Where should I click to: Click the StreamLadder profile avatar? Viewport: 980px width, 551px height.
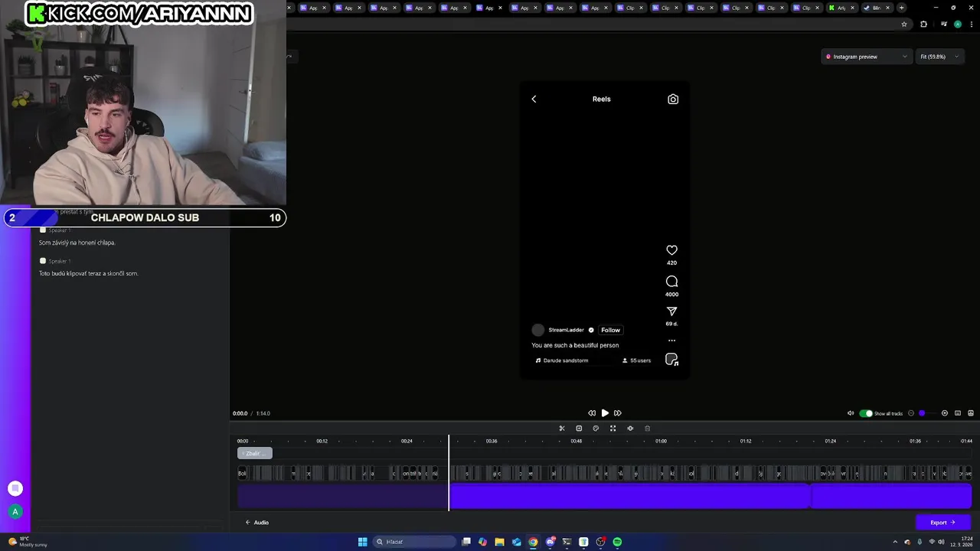point(538,330)
